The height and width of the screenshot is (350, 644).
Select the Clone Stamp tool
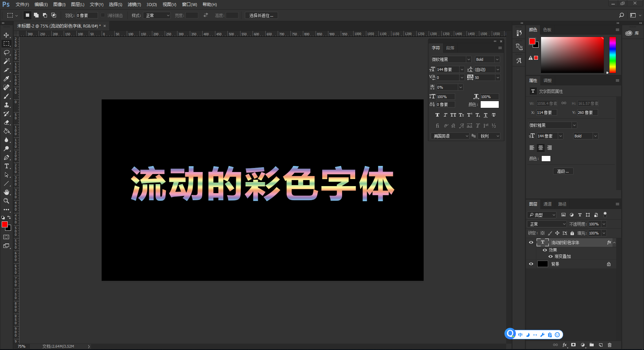[6, 105]
